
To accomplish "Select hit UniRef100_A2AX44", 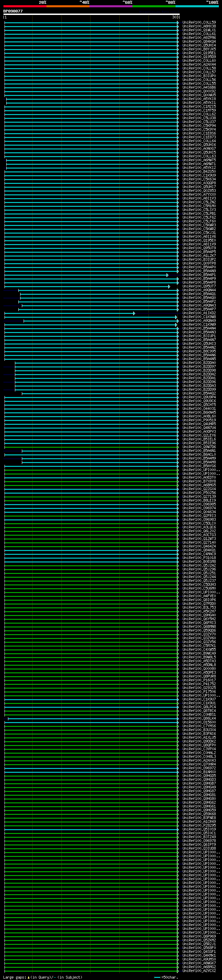I will tap(199, 65).
